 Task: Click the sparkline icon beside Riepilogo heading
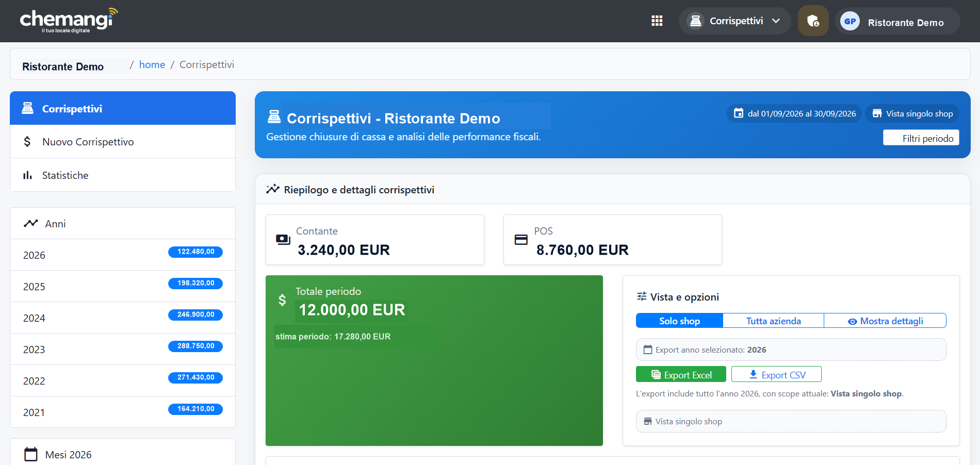pyautogui.click(x=272, y=189)
